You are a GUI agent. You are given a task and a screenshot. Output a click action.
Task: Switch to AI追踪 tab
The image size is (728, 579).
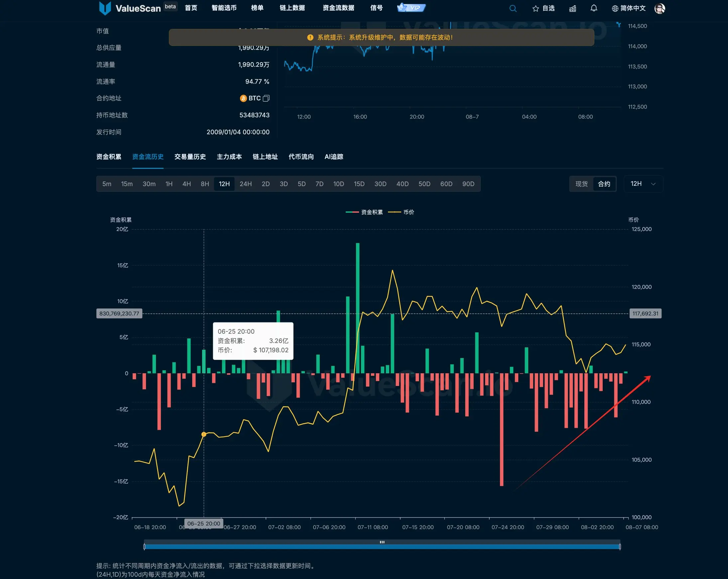334,157
